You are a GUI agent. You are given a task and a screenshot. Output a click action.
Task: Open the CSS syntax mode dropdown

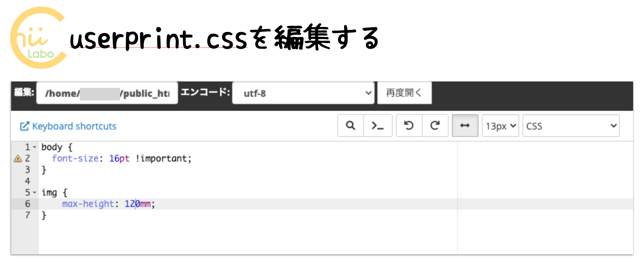coord(571,126)
